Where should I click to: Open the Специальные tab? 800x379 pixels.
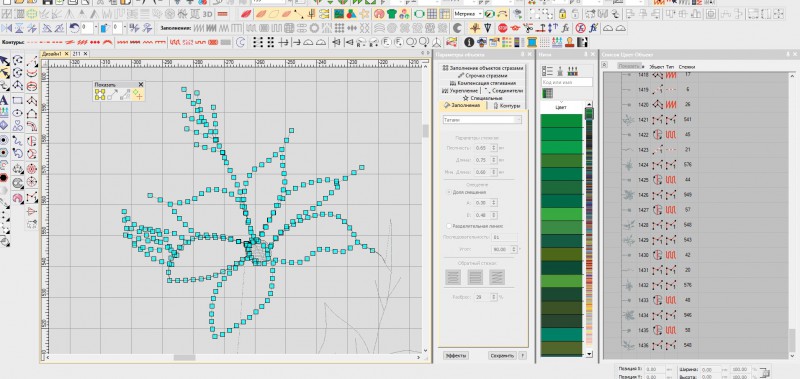[483, 97]
